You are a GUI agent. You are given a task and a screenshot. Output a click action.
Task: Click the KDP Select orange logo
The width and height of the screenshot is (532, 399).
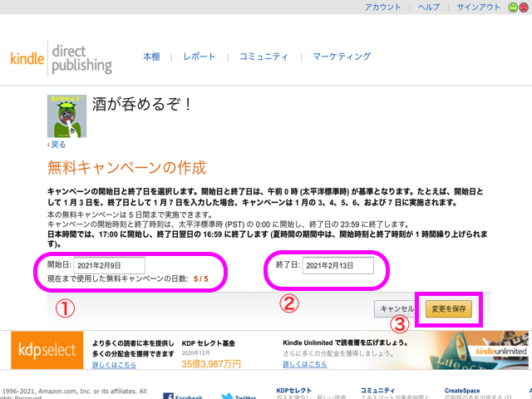[x=47, y=351]
